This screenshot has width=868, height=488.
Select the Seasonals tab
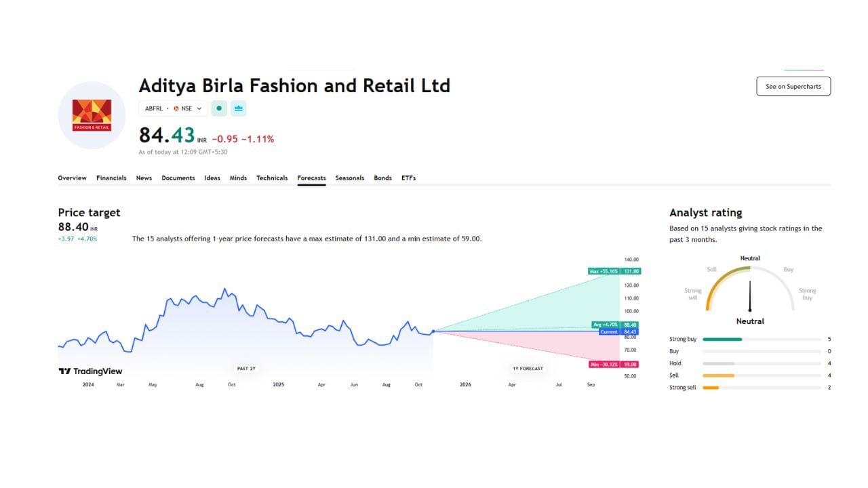[350, 178]
